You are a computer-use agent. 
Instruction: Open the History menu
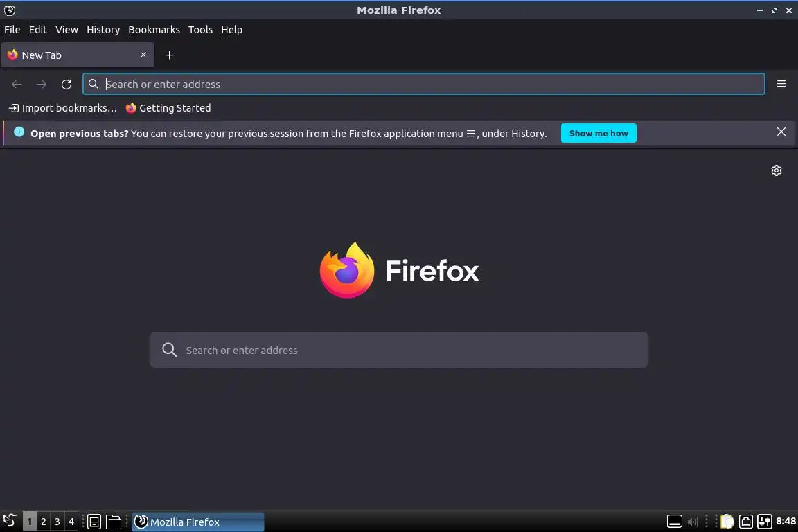pyautogui.click(x=103, y=30)
